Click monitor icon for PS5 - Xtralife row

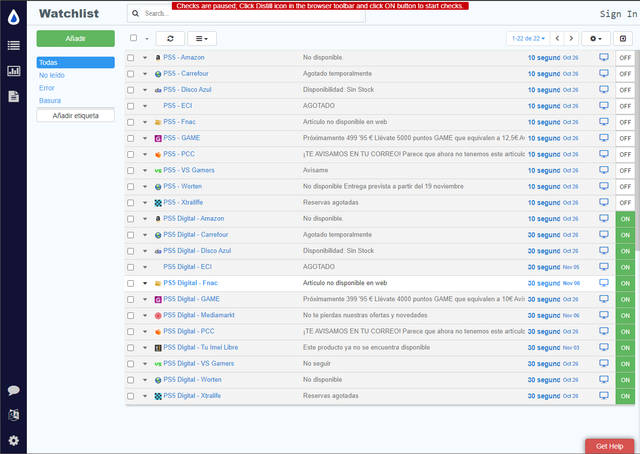click(x=604, y=203)
